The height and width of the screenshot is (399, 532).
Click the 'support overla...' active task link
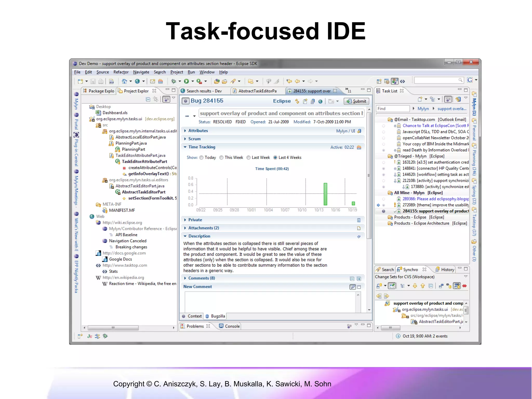pos(452,109)
